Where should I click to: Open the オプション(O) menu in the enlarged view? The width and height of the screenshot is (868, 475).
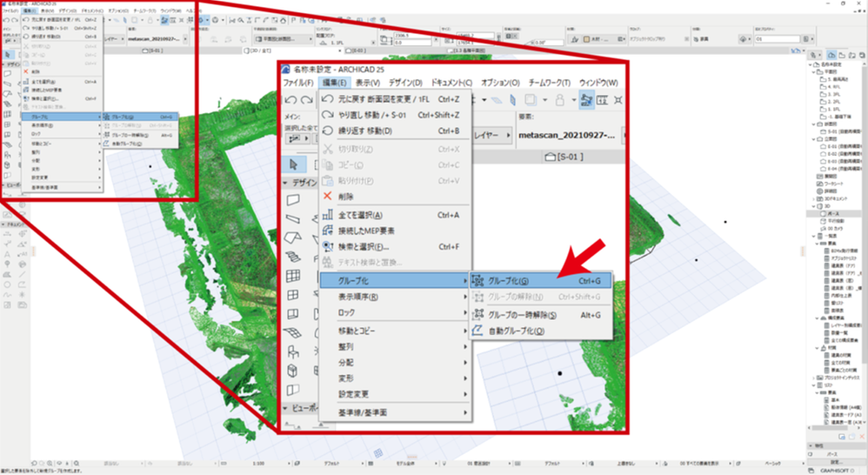[500, 83]
